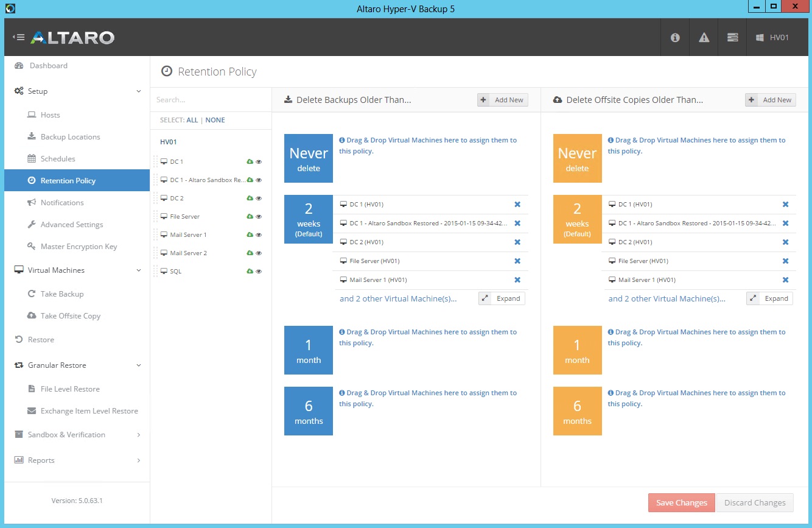Viewport: 812px width, 528px height.
Task: Click the green offsite icon for File Server
Action: click(x=250, y=217)
